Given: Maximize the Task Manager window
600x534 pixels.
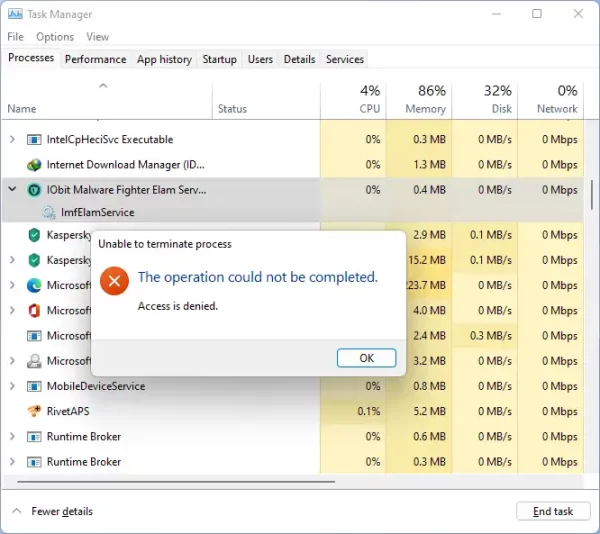Looking at the screenshot, I should pyautogui.click(x=537, y=14).
